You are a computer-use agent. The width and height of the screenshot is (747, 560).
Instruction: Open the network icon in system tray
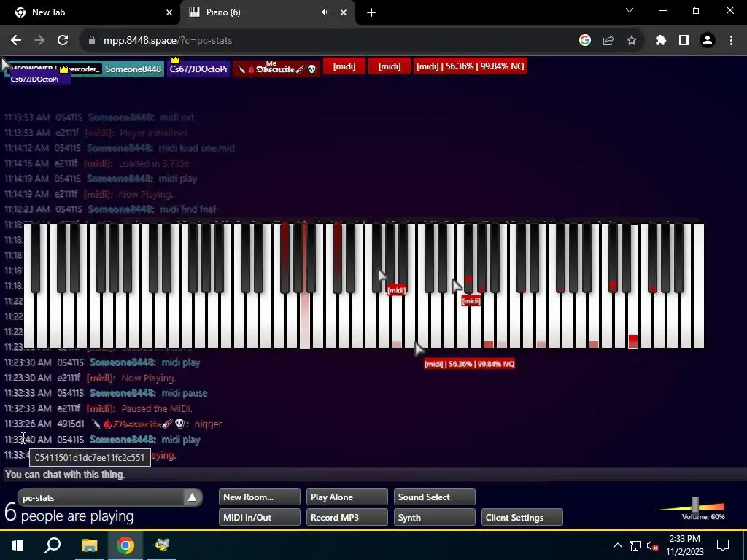[635, 545]
